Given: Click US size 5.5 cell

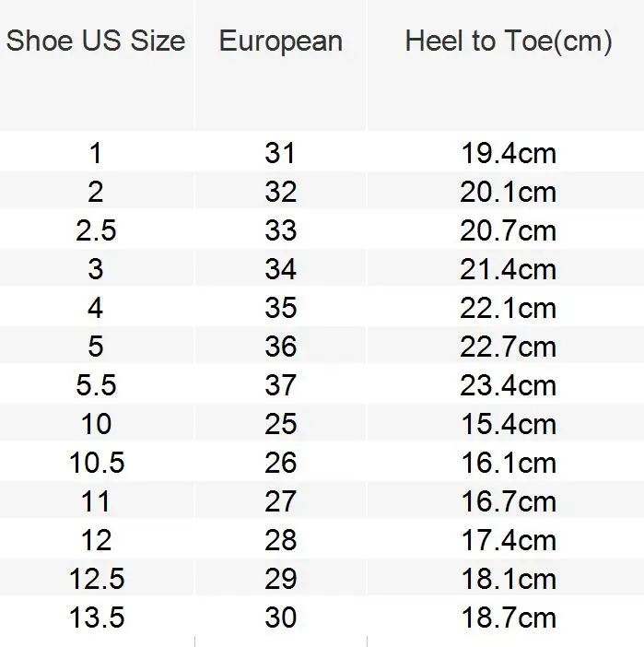Looking at the screenshot, I should pos(96,385).
